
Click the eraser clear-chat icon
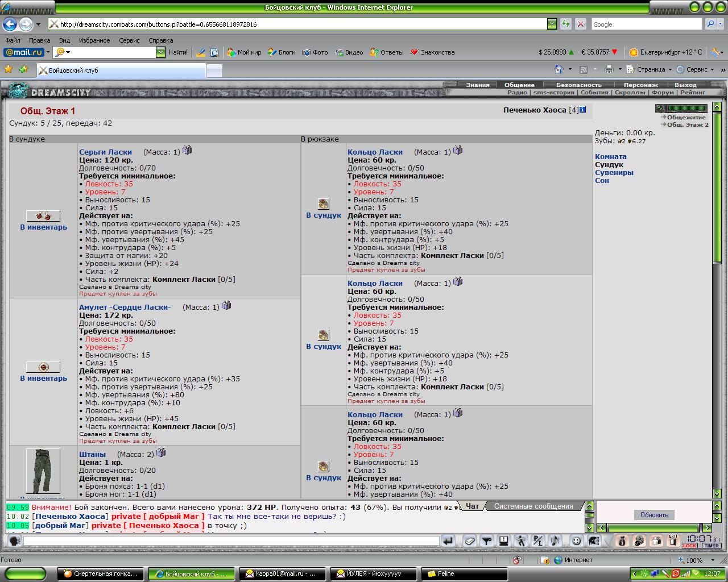coord(469,541)
